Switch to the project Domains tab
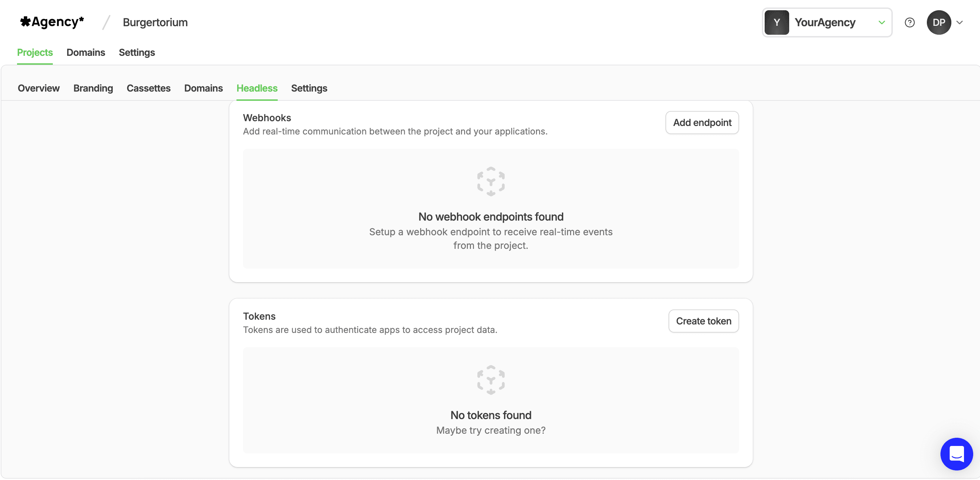 coord(203,88)
